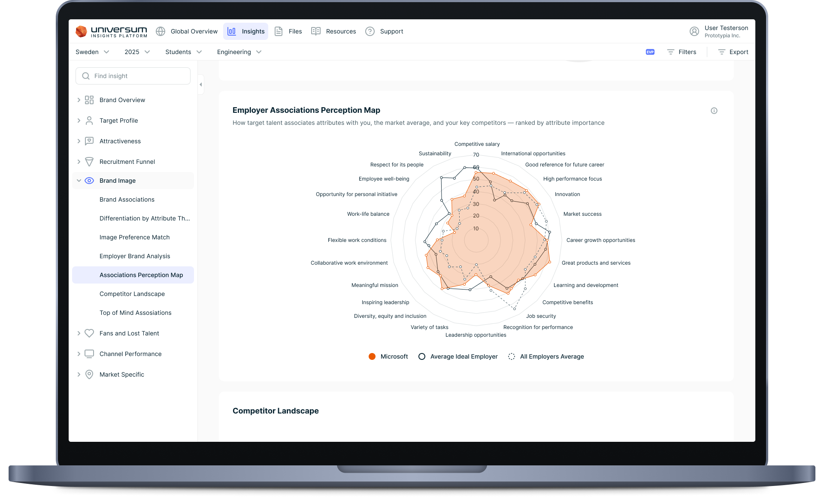Click the Insights bar chart icon
Viewport: 824px width, 504px height.
tap(232, 31)
